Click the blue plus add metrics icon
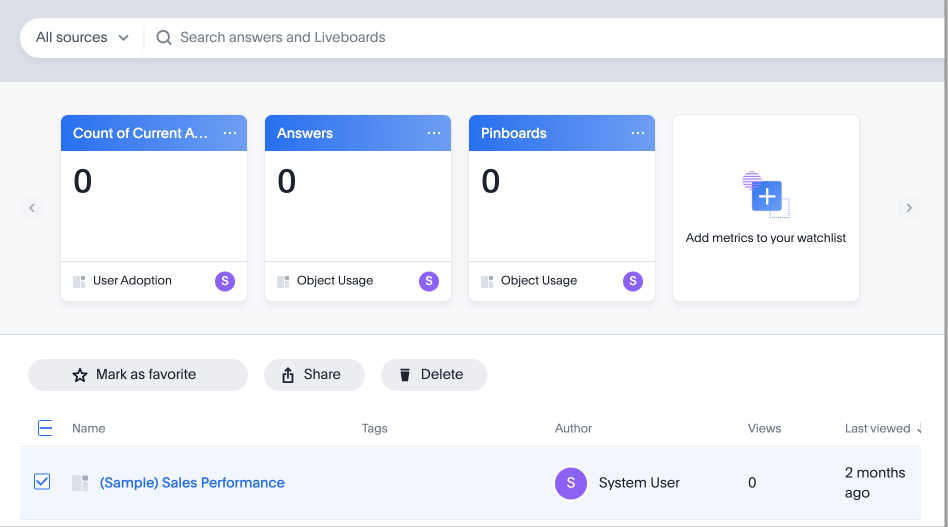 766,196
